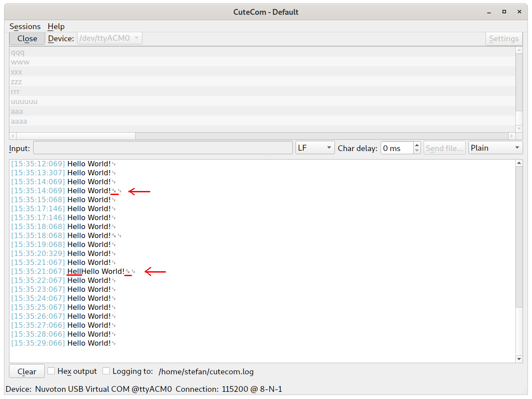Select history entry 'www'

pyautogui.click(x=262, y=62)
